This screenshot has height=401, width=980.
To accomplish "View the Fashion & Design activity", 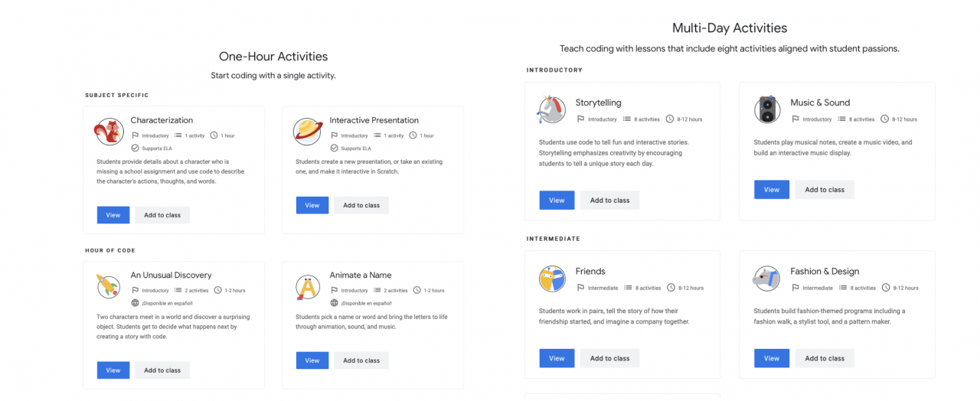I will [772, 358].
